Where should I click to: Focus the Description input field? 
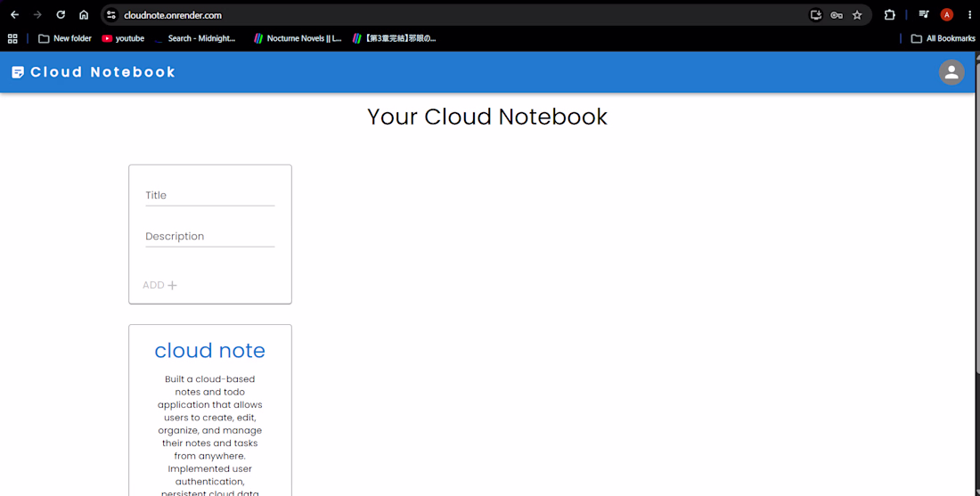(210, 237)
